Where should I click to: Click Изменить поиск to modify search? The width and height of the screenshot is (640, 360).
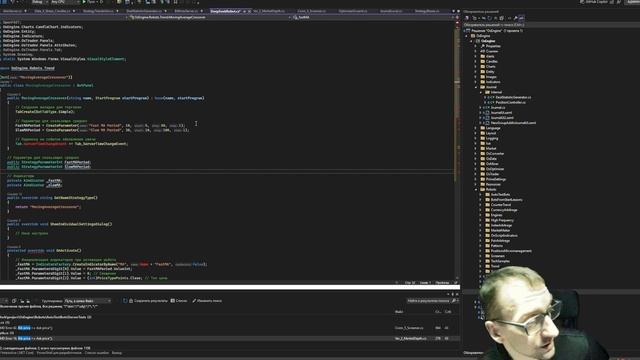207,301
